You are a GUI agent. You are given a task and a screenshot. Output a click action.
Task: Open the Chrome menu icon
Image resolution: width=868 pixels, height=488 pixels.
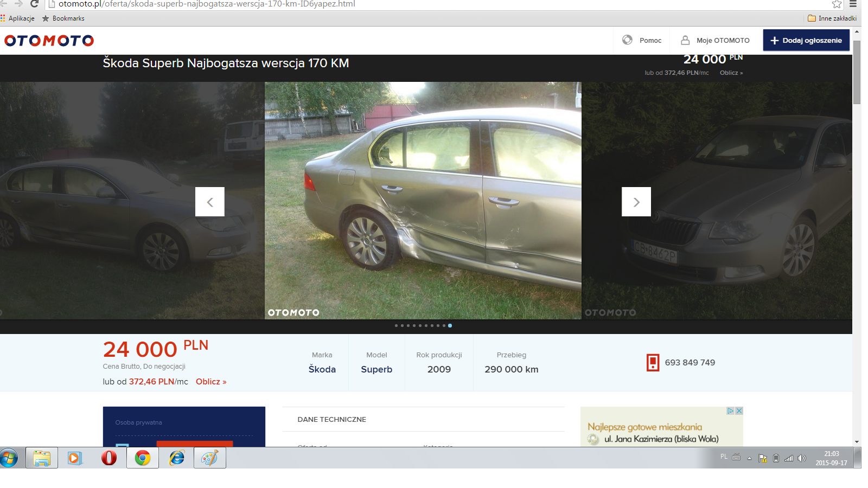click(853, 4)
